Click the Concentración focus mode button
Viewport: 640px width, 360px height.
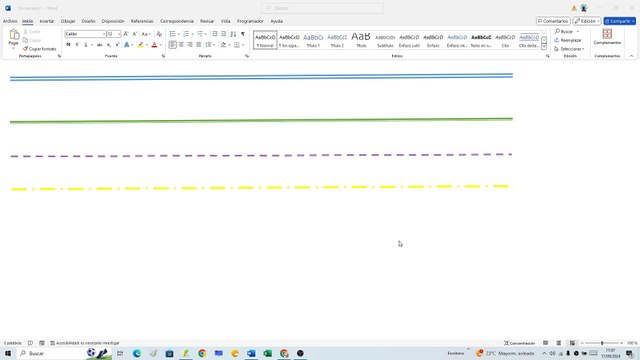tap(519, 343)
